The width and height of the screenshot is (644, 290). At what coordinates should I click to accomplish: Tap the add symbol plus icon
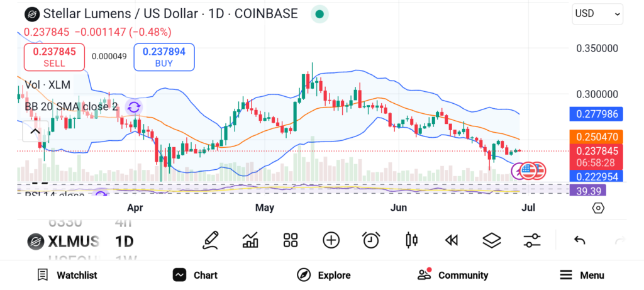pyautogui.click(x=331, y=240)
